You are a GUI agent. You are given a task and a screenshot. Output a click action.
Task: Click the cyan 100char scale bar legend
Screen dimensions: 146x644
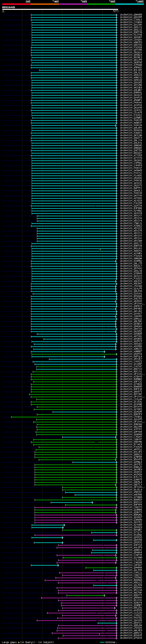[x=102, y=642]
